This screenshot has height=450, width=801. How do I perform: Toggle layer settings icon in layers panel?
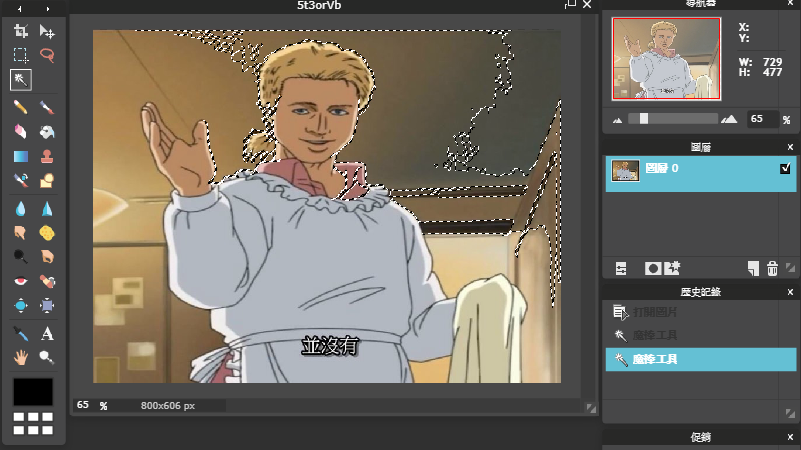[x=621, y=269]
